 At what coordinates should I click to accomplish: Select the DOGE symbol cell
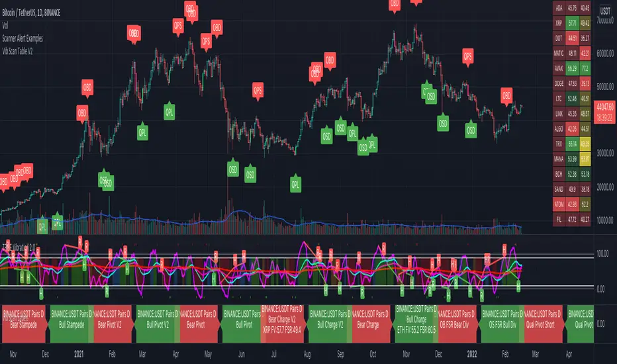click(x=559, y=83)
